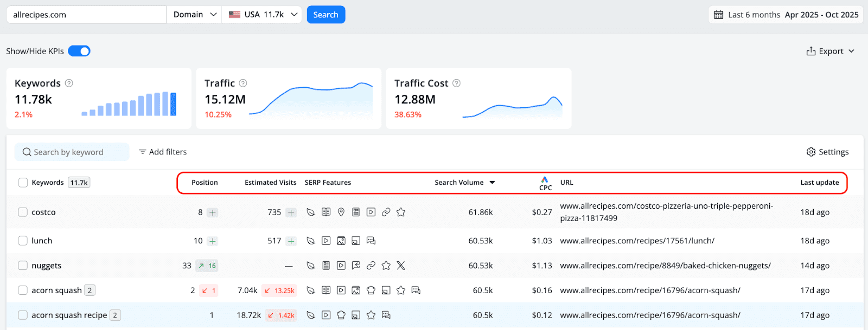Click the 11.7k badge next to Keywords header
The height and width of the screenshot is (330, 868).
[x=79, y=183]
